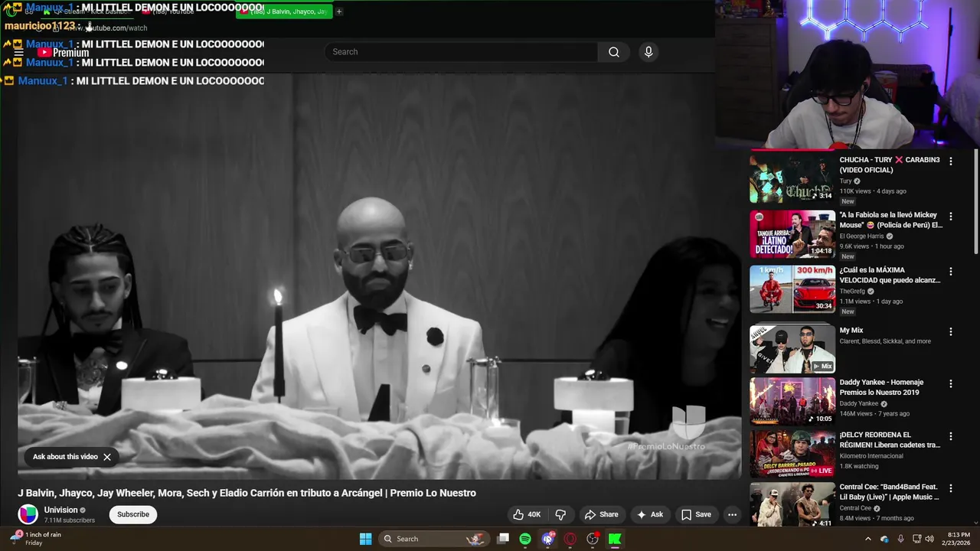Image resolution: width=980 pixels, height=551 pixels.
Task: Open title CHUCHA - TURY CARABIN3 (VIDEO OFICIAL)
Action: [890, 165]
